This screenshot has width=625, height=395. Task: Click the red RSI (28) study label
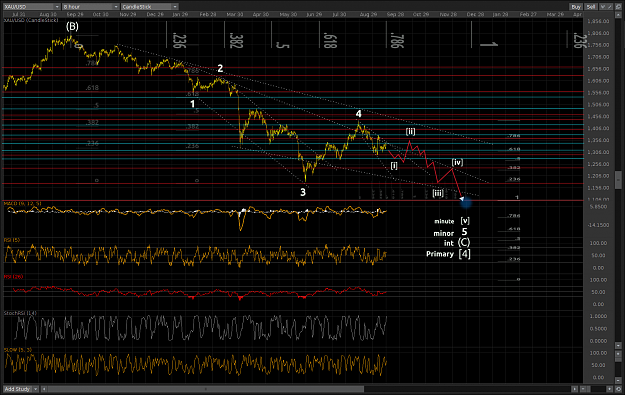13,277
